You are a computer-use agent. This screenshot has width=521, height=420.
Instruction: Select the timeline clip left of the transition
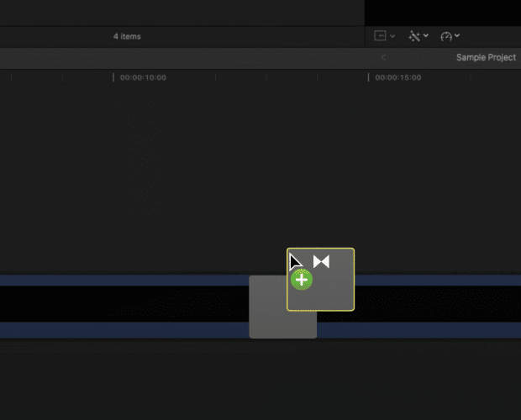tap(124, 307)
